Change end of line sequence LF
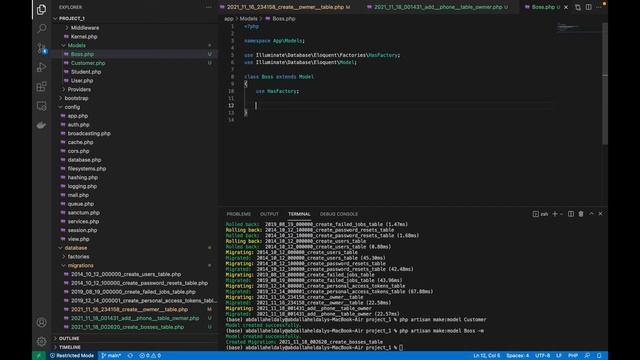This screenshot has width=640, height=360. point(559,356)
